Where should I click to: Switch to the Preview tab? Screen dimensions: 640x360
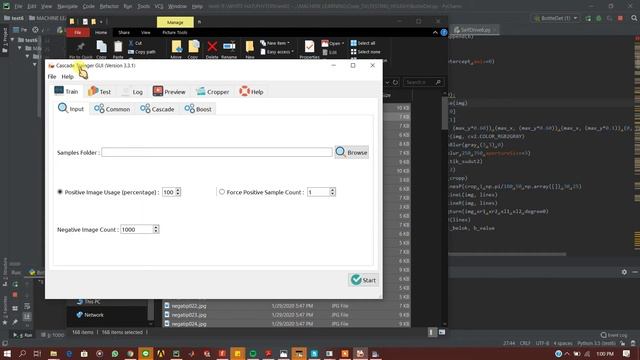pos(169,92)
